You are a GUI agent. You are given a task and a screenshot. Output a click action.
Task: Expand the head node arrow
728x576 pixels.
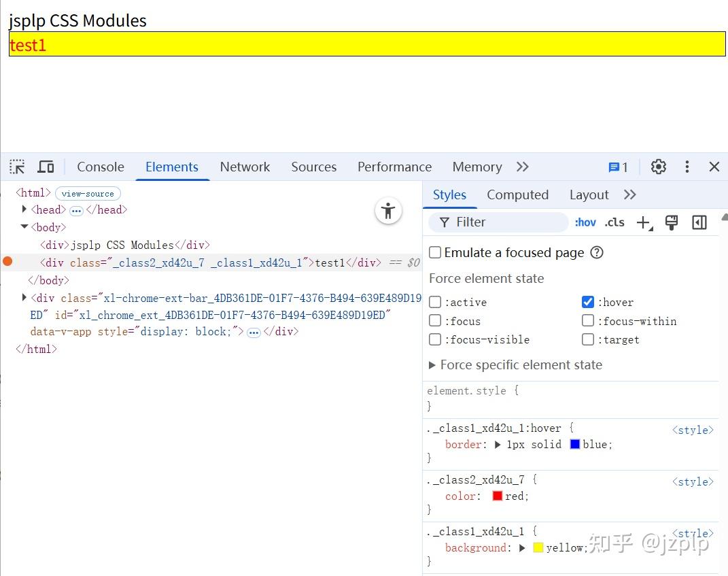[x=24, y=209]
